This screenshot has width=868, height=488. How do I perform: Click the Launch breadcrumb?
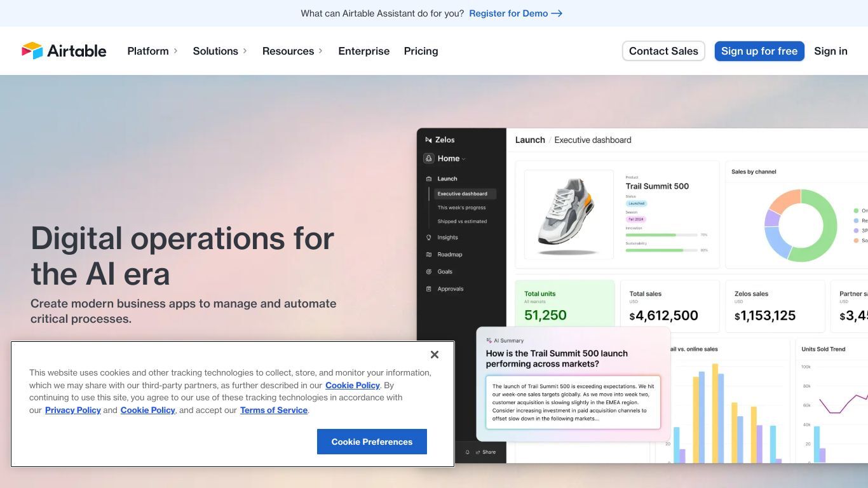pyautogui.click(x=530, y=140)
